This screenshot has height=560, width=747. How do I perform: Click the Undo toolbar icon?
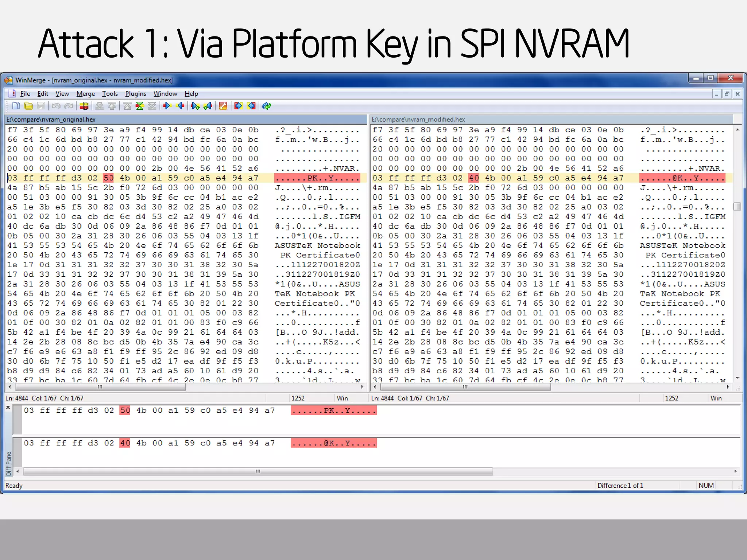point(56,106)
